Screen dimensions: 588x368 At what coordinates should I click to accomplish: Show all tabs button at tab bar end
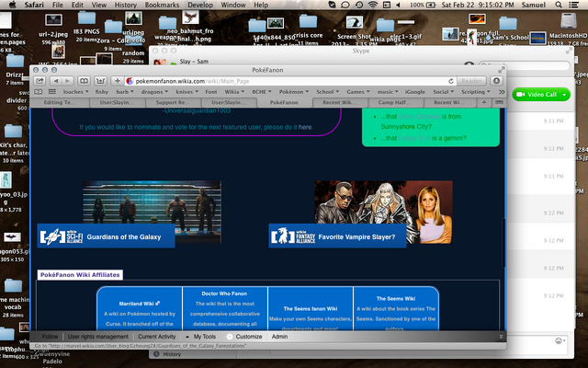pyautogui.click(x=499, y=102)
